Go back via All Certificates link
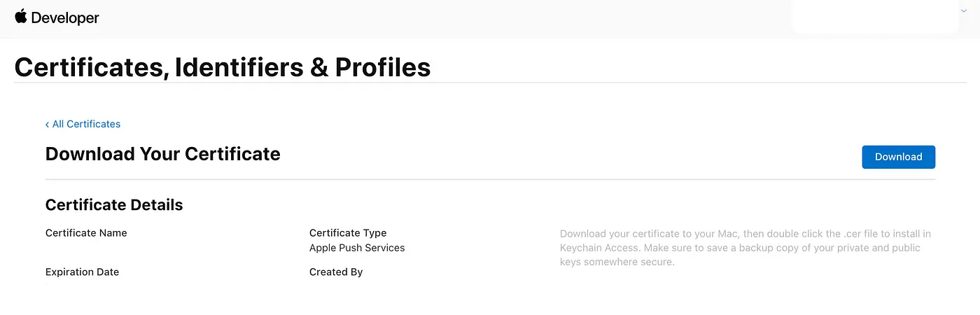The height and width of the screenshot is (315, 980). [x=86, y=124]
